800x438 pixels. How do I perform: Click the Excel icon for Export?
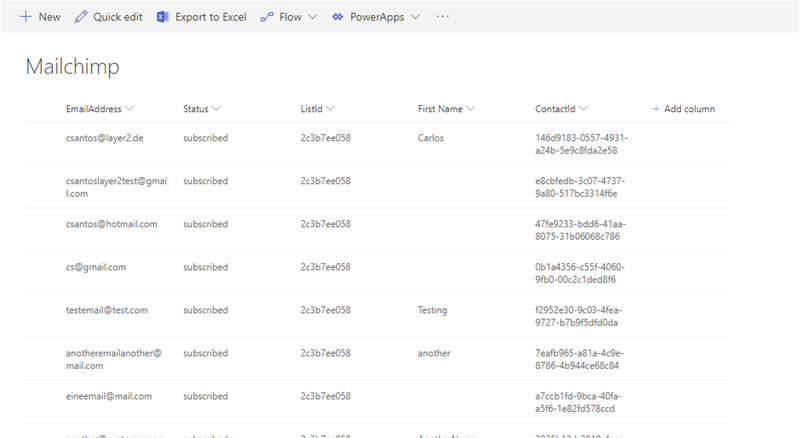[x=163, y=17]
